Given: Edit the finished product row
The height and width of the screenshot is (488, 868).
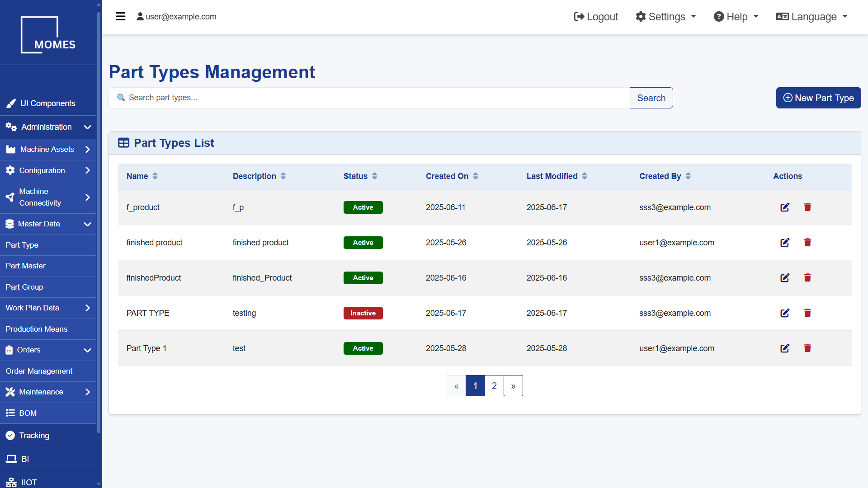Looking at the screenshot, I should (x=785, y=243).
